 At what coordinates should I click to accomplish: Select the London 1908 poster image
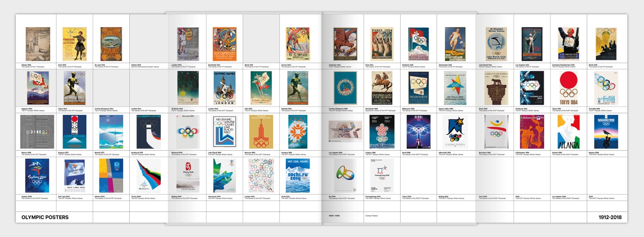(x=188, y=44)
